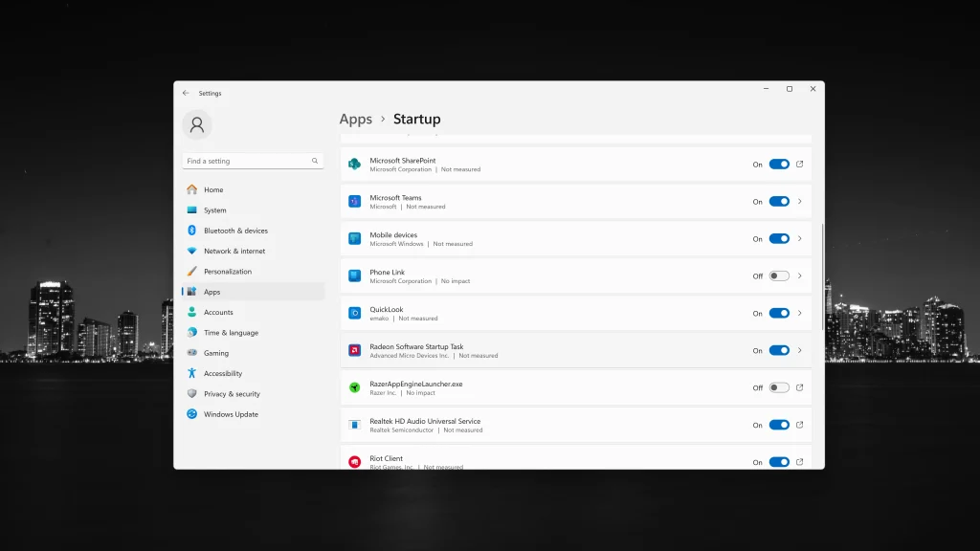980x551 pixels.
Task: Click the Bluetooth icon in the sidebar
Action: (191, 231)
